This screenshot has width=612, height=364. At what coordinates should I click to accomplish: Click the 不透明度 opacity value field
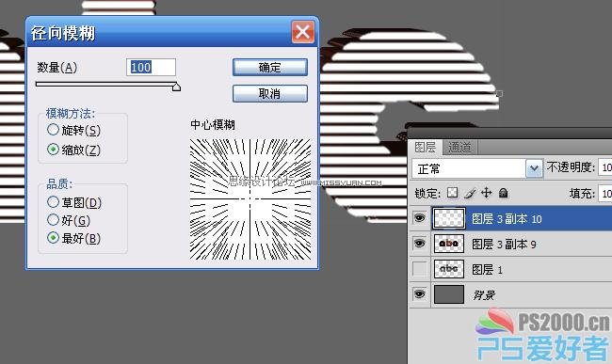605,167
